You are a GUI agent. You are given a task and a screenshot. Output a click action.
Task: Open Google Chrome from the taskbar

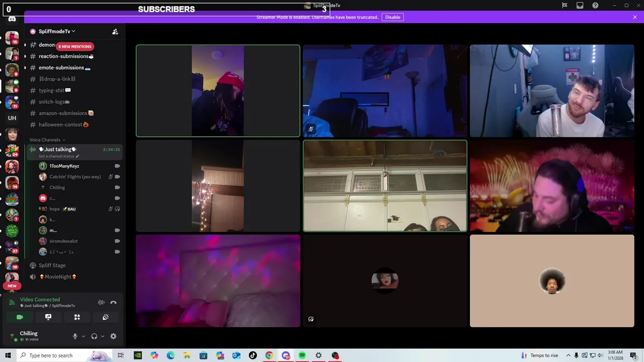pos(269,355)
